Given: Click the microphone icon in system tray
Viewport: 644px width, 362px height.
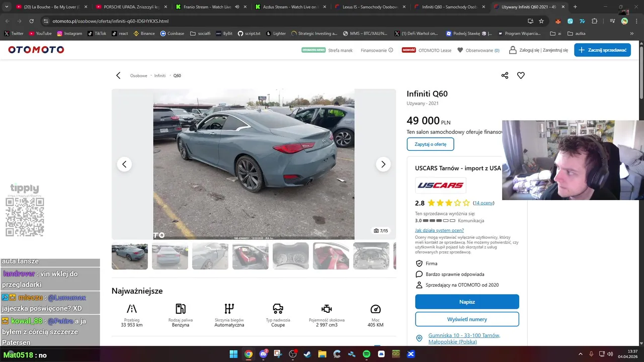Looking at the screenshot, I should pyautogui.click(x=591, y=354).
